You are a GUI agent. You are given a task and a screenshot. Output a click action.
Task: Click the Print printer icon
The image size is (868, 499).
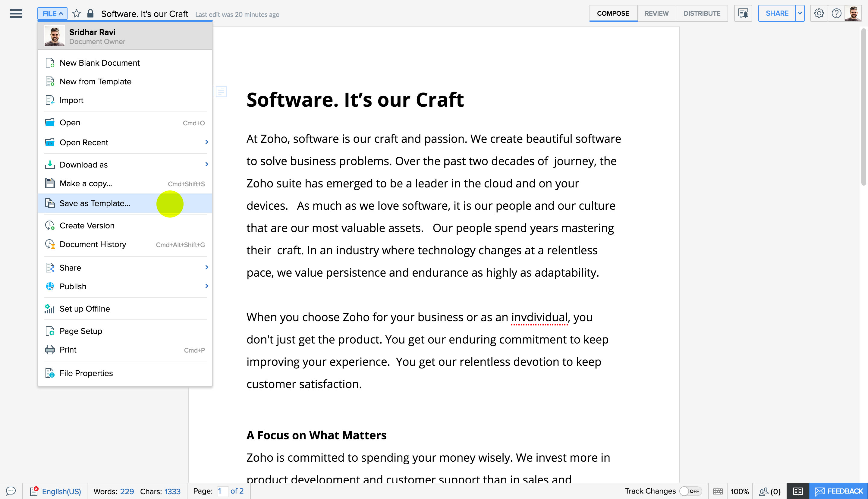click(50, 350)
